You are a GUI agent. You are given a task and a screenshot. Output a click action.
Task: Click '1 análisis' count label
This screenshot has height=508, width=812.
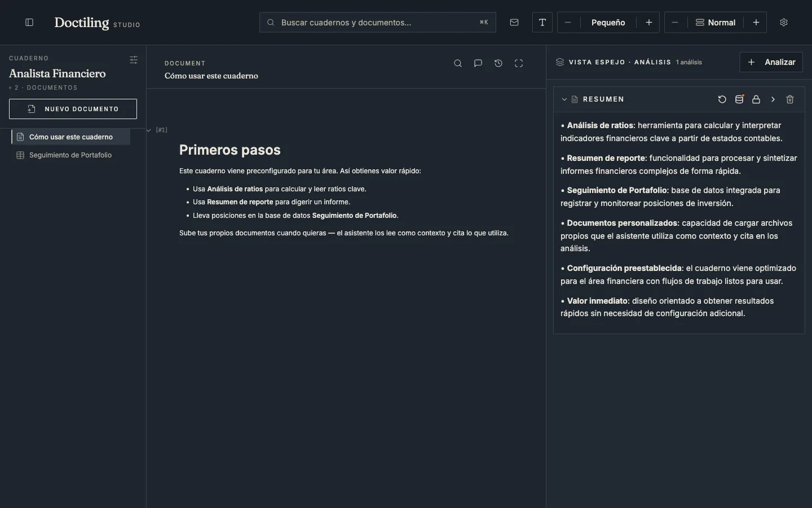(x=689, y=62)
